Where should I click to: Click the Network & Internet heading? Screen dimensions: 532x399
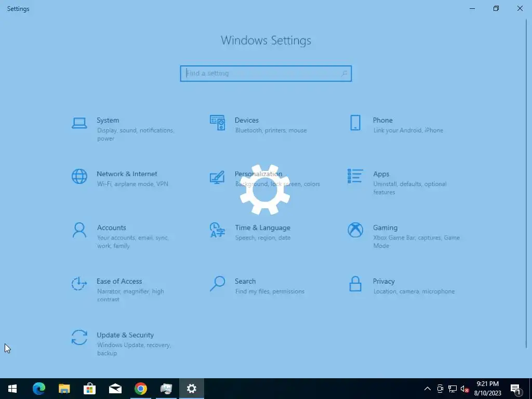pos(127,174)
